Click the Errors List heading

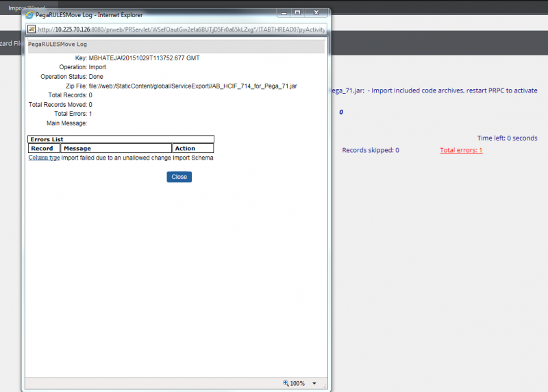pyautogui.click(x=121, y=139)
